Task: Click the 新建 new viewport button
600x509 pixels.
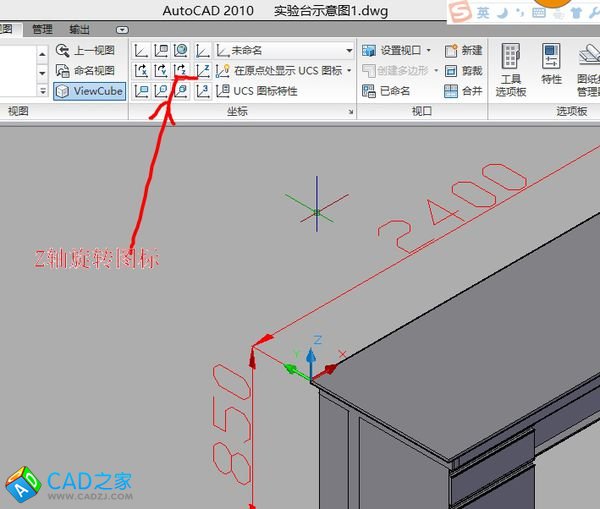Action: pos(463,50)
